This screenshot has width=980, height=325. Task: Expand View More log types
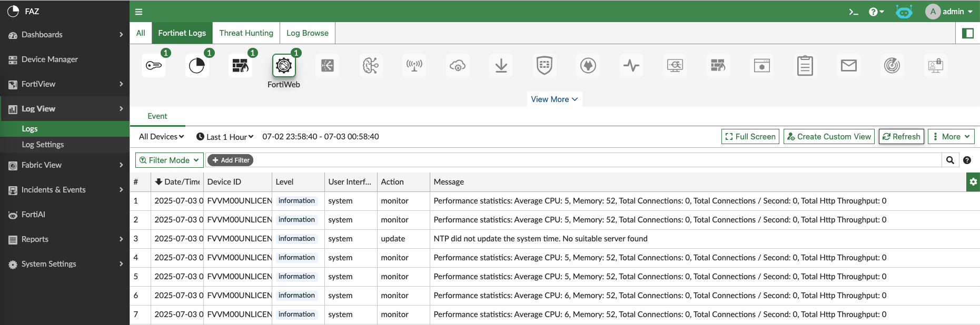tap(554, 99)
